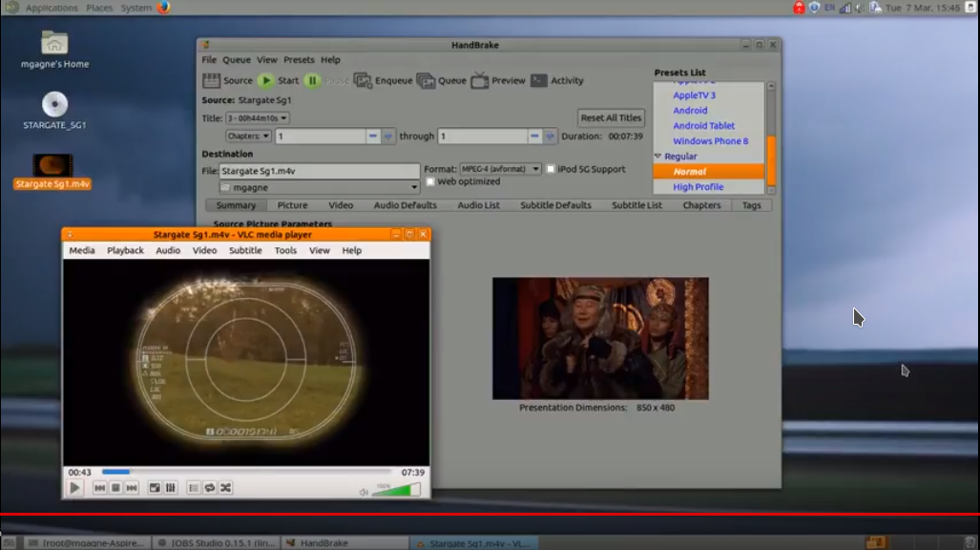The image size is (980, 550).
Task: Enable Web optimized checkbox
Action: pyautogui.click(x=430, y=181)
